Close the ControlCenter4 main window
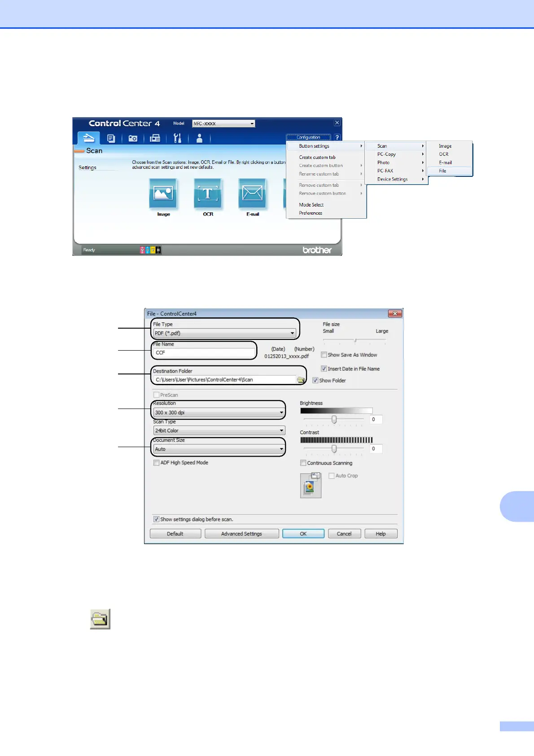 pyautogui.click(x=337, y=123)
